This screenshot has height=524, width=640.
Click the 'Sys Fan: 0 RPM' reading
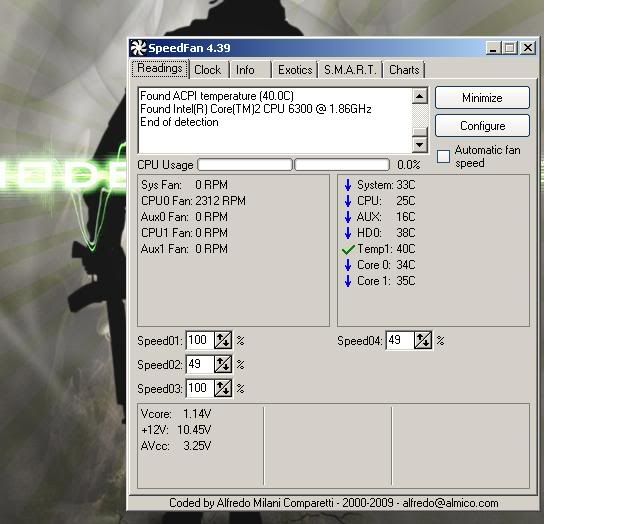click(184, 185)
